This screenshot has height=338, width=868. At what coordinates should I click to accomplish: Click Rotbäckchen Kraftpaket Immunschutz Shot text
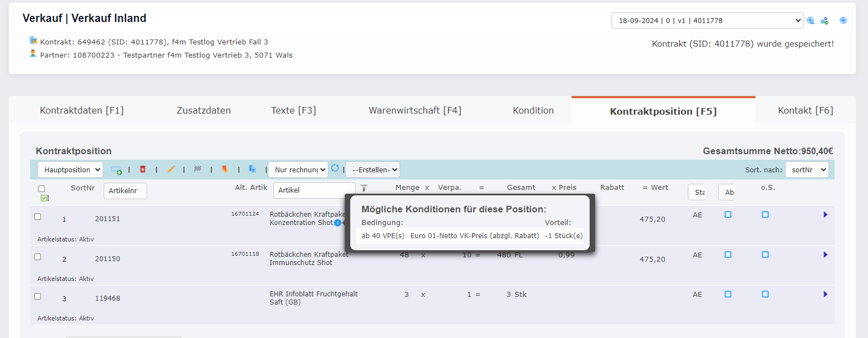(309, 258)
